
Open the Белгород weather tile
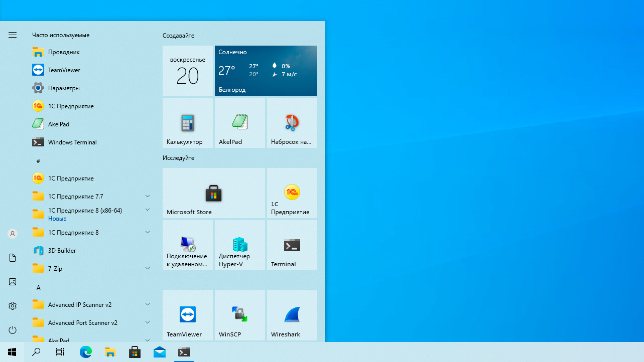coord(266,71)
